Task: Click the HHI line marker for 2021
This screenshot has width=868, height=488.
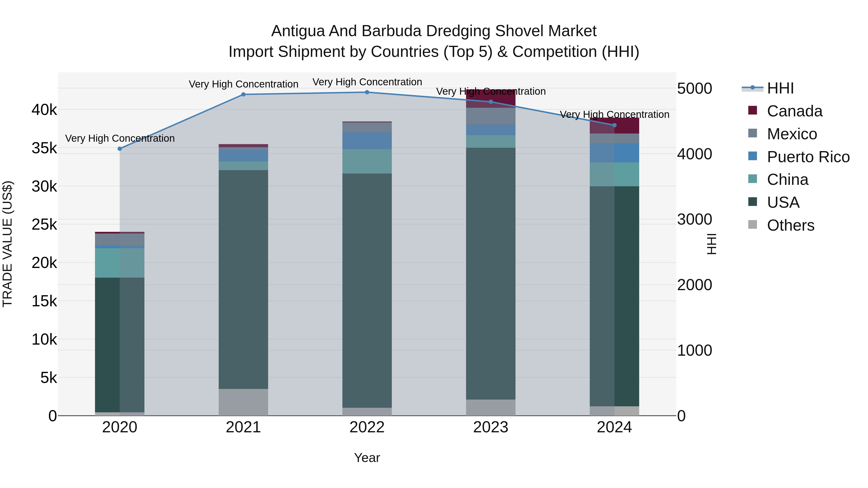Action: pos(243,94)
